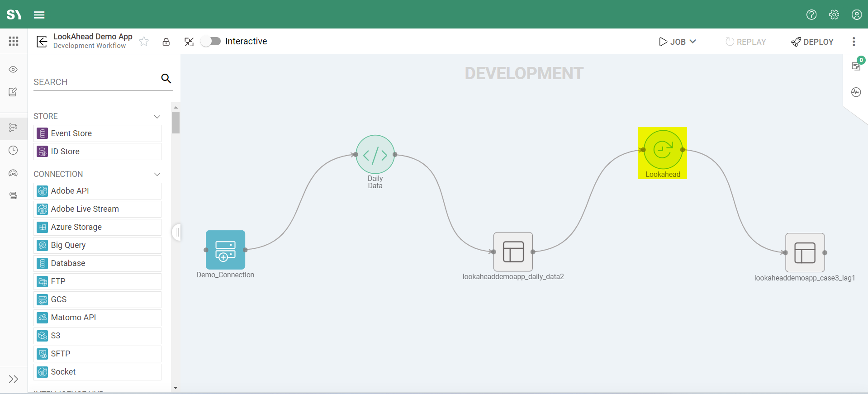Open the three-dot more options menu
This screenshot has height=394, width=868.
pyautogui.click(x=854, y=42)
